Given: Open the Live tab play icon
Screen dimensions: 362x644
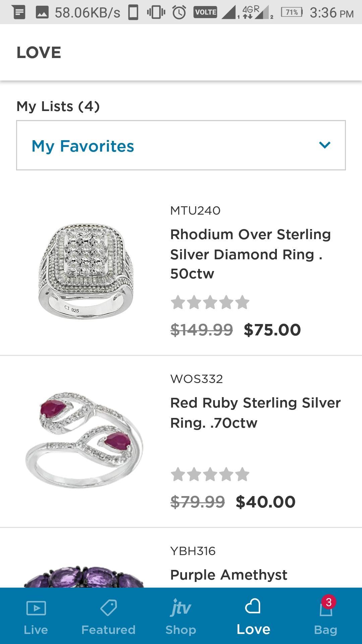Looking at the screenshot, I should 36,608.
